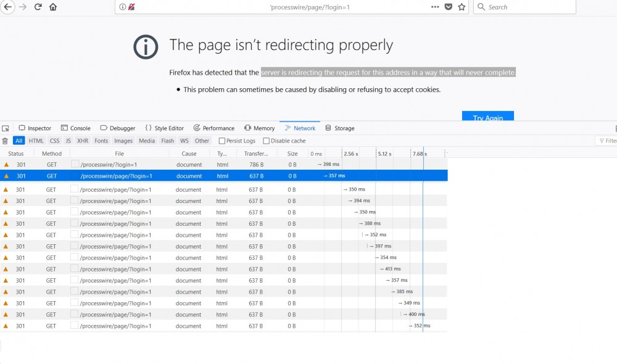617x364 pixels.
Task: Open the Storage tab
Action: click(x=340, y=128)
